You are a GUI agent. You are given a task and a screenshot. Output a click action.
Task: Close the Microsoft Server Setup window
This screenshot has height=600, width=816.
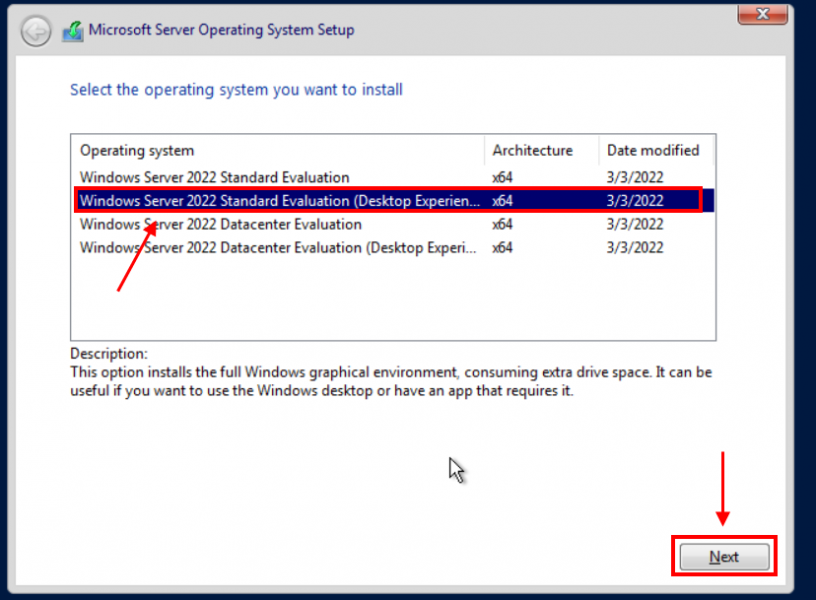(762, 14)
